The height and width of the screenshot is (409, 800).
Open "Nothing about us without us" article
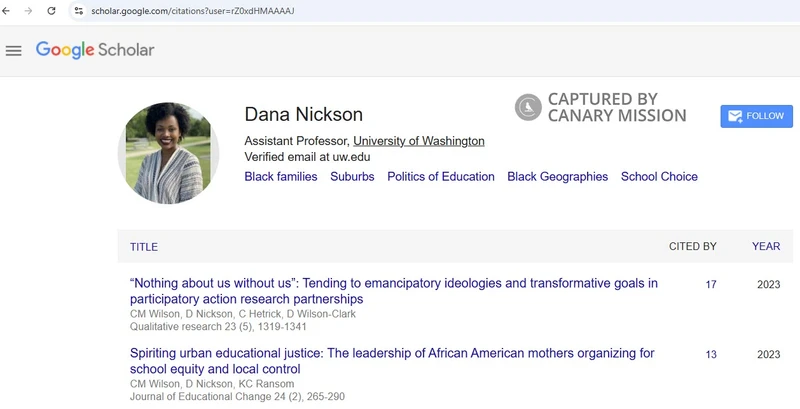[393, 291]
